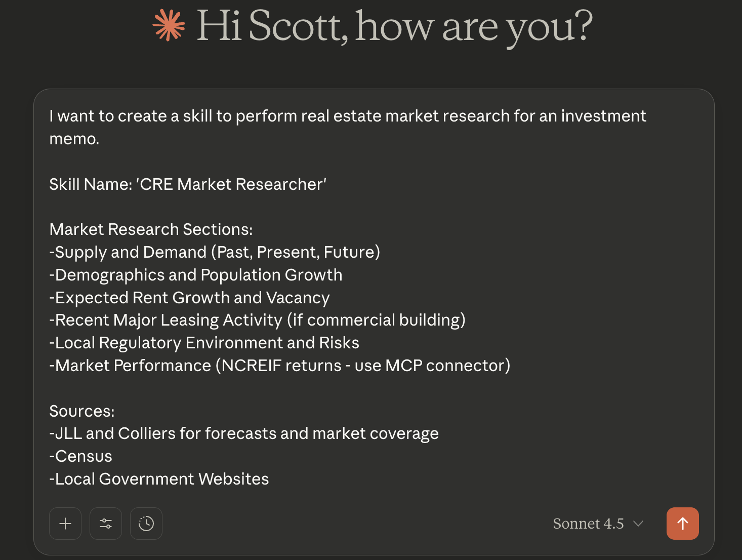The width and height of the screenshot is (742, 560).
Task: Click the '-Census' line in the prompt
Action: coord(81,456)
